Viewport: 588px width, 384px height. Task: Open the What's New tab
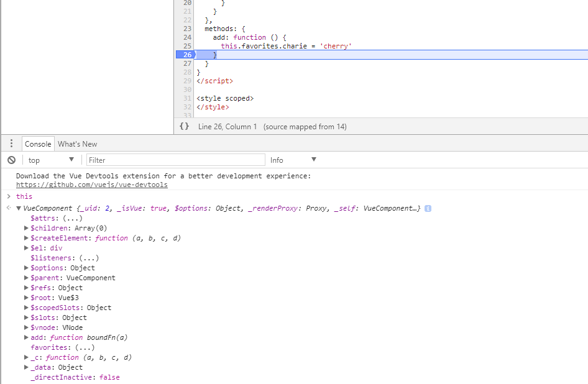coord(78,144)
